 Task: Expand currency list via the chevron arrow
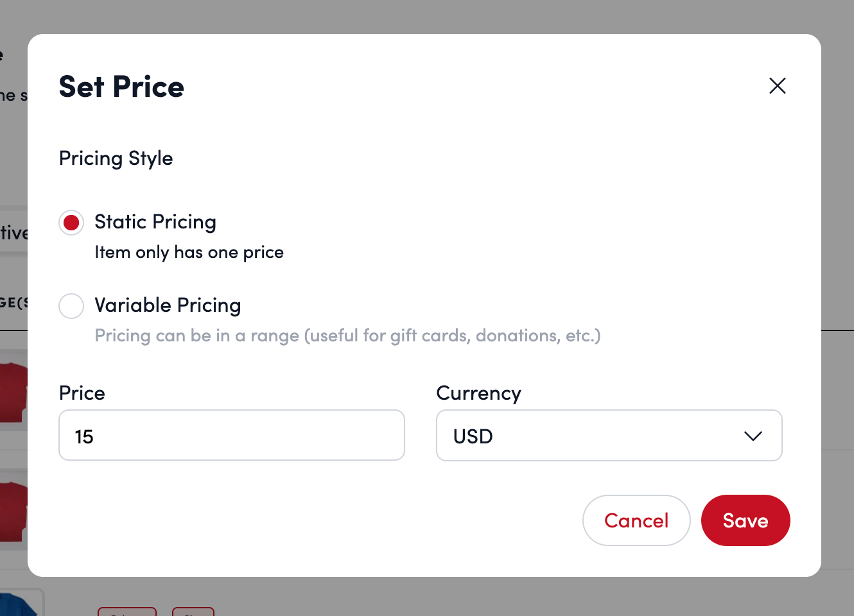click(753, 436)
